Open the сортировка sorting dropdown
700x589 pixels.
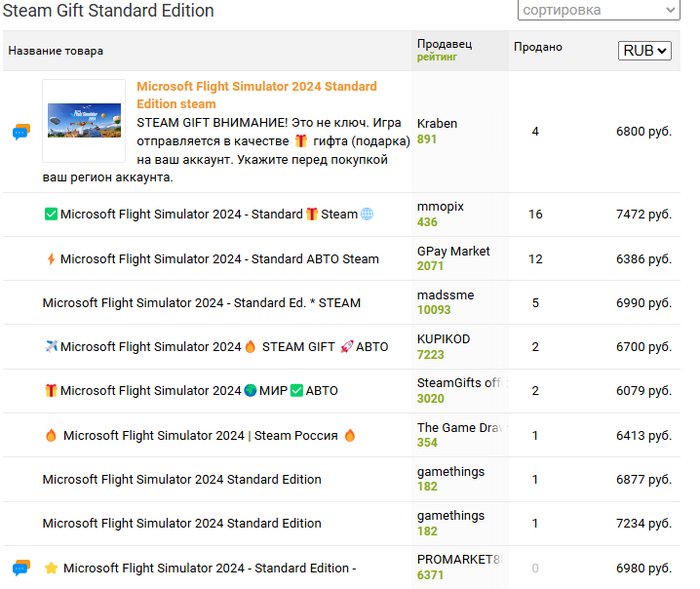(598, 10)
